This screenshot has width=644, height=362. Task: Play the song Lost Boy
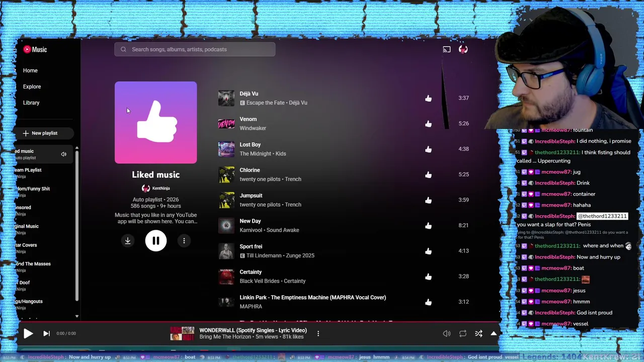click(x=250, y=144)
